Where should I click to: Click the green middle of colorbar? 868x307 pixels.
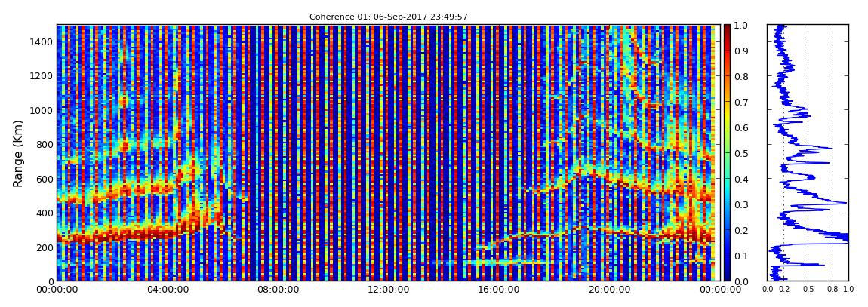(728, 153)
